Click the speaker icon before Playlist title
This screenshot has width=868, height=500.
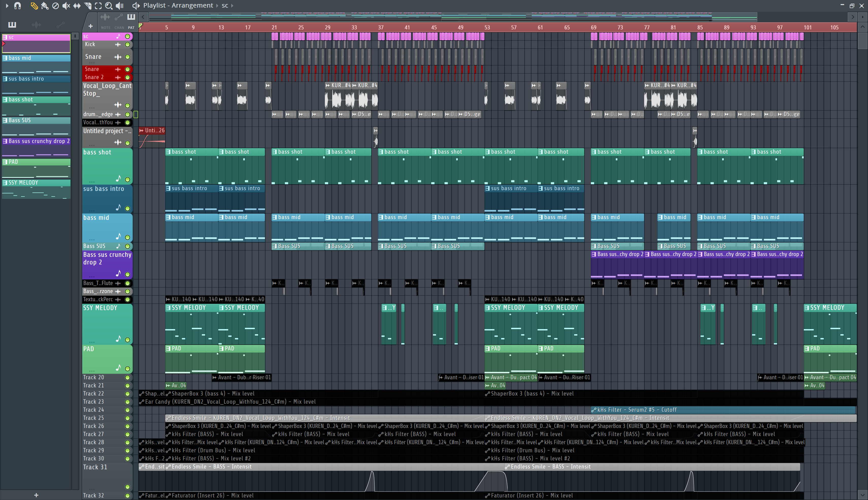click(136, 6)
